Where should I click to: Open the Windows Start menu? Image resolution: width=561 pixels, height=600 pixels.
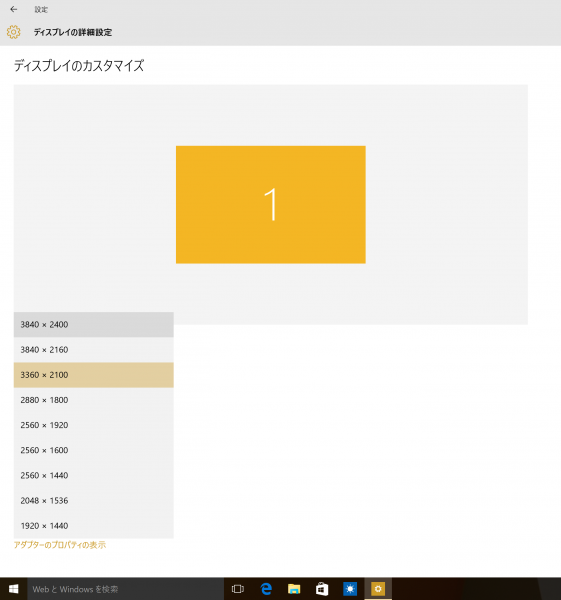13,589
